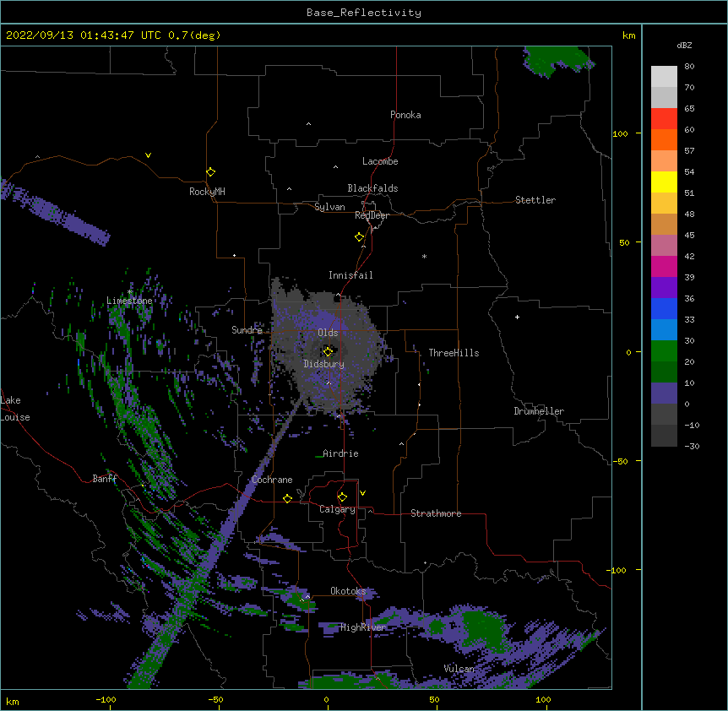Screen dimensions: 728x711
Task: Click the Blackfalds city label
Action: point(372,188)
